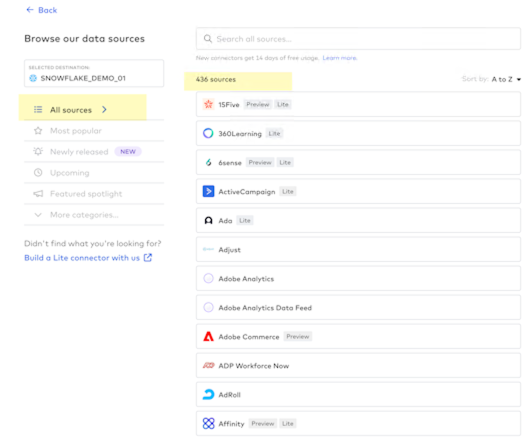Click the red Adobe Commerce logo
This screenshot has height=440, width=528.
(208, 336)
